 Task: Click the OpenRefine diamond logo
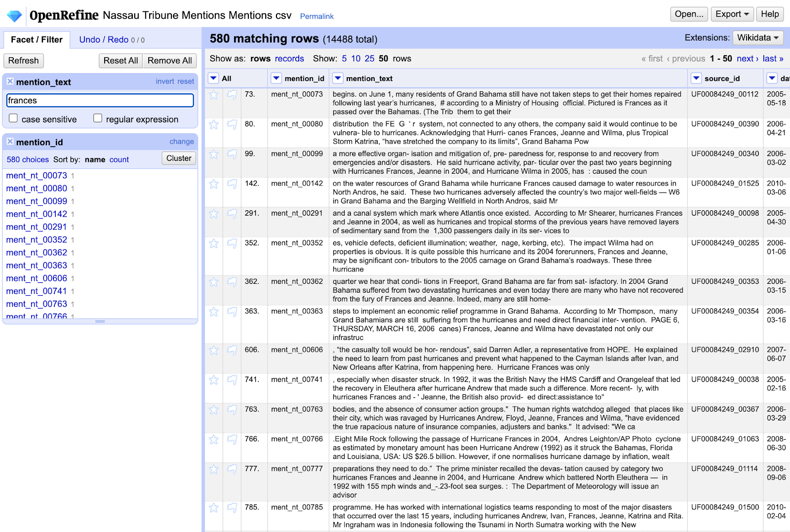(x=14, y=16)
